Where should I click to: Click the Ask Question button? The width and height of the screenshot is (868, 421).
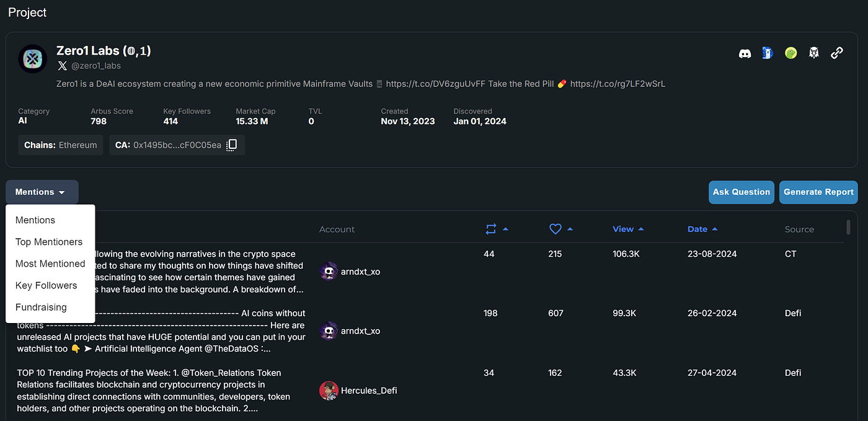point(742,192)
